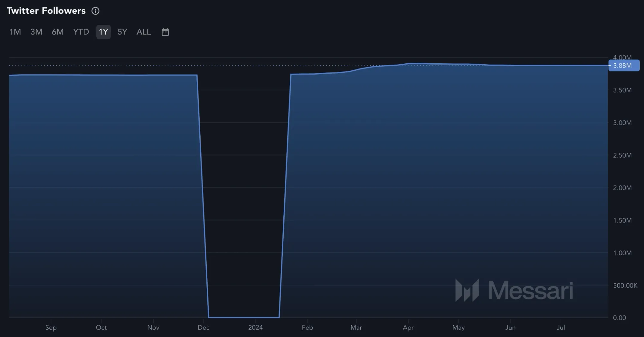Click the 3.50M y-axis label
Screen dimensions: 644x337
click(x=622, y=90)
